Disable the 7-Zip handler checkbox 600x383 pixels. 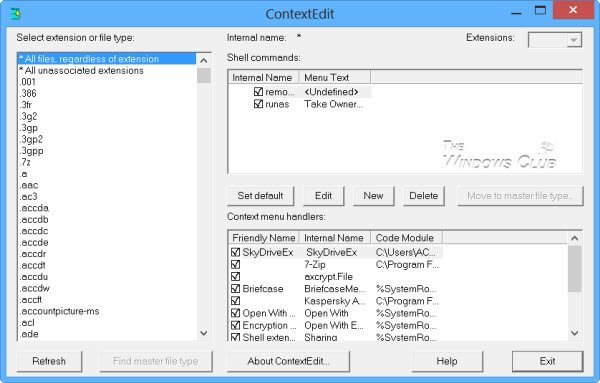click(x=236, y=265)
